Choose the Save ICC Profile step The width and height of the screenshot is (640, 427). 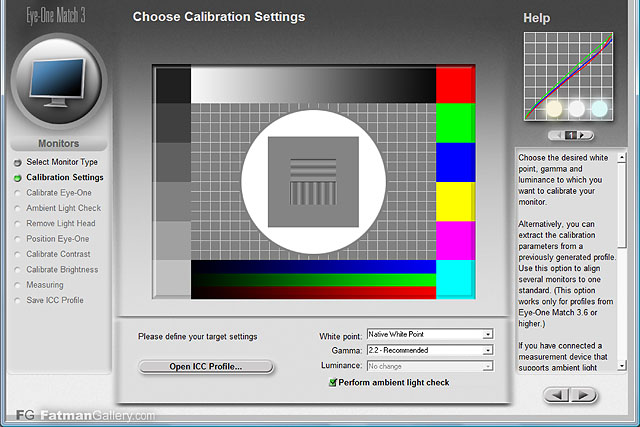(55, 300)
